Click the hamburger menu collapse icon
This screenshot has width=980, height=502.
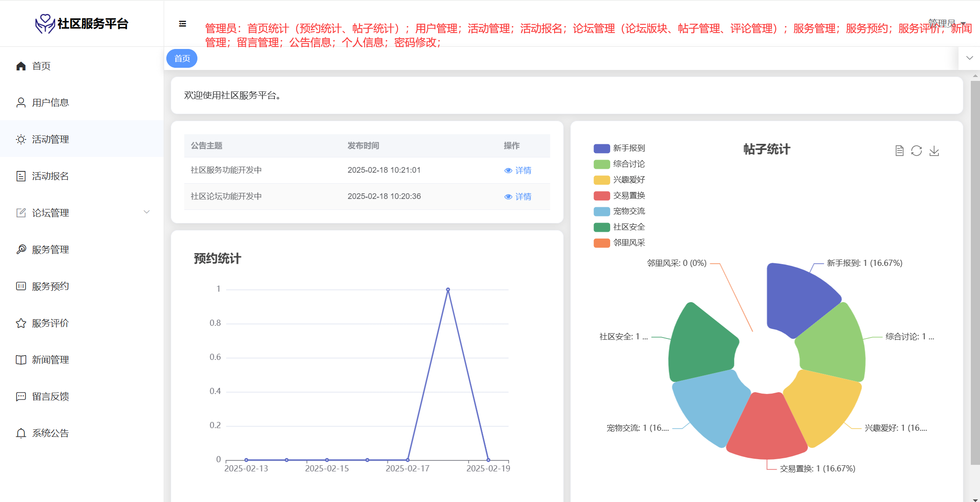[183, 24]
